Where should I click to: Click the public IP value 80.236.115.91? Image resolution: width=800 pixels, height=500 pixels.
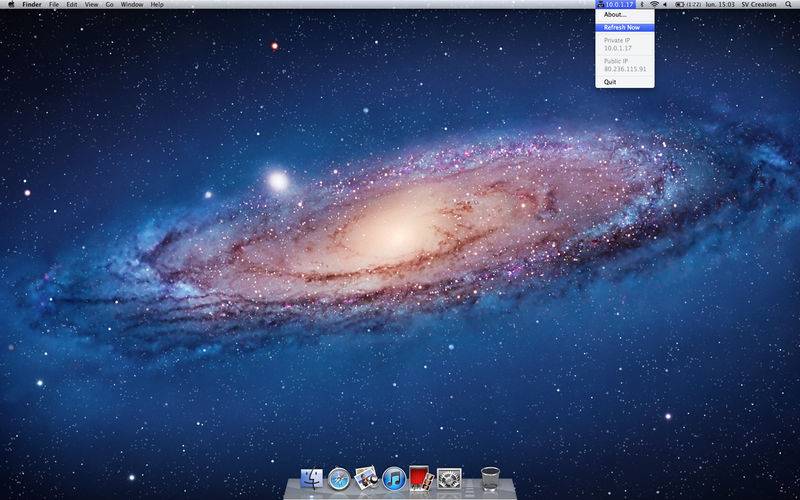625,69
